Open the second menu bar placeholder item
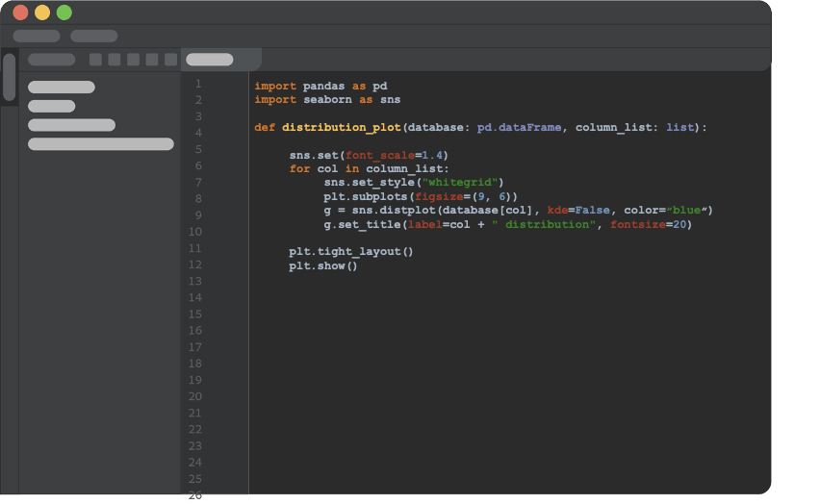820x504 pixels. 94,37
